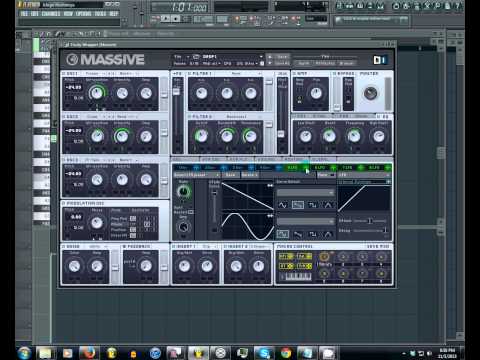Click the 5 LFO modulation assign handle
Viewport: 480px width, 360px height.
coord(306,168)
